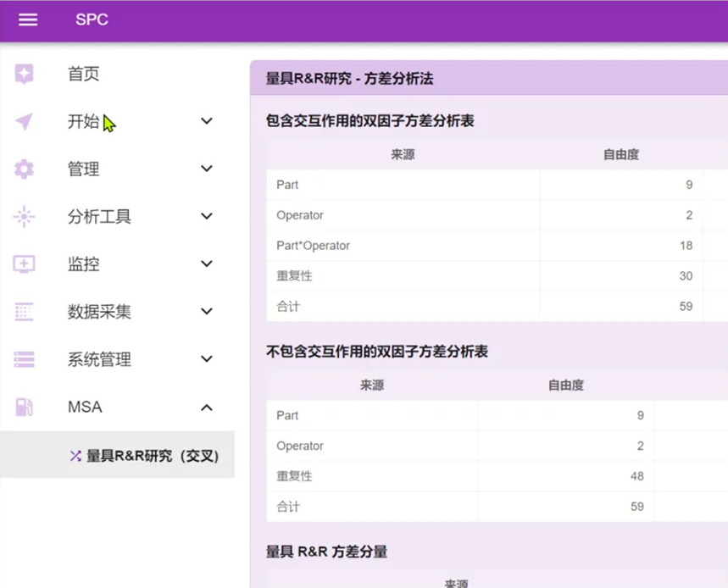Collapse the MSA menu chevron
728x588 pixels.
coord(207,408)
